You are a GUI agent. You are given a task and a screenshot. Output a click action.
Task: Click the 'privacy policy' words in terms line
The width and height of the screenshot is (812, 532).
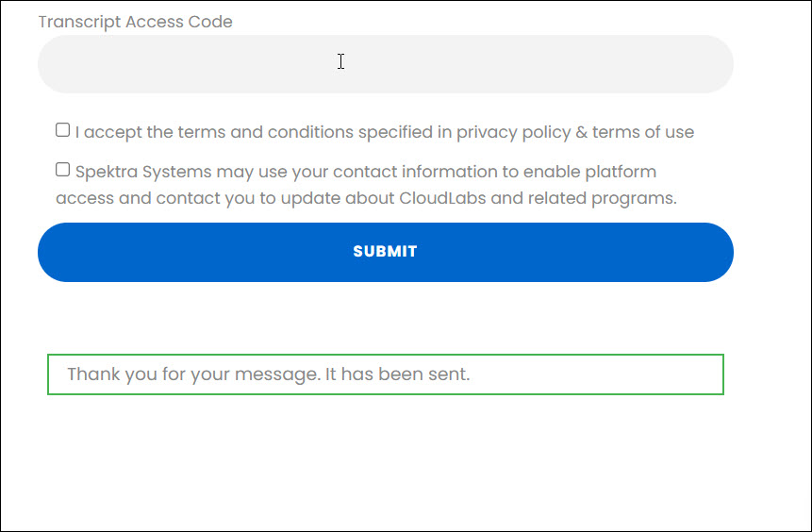point(513,132)
